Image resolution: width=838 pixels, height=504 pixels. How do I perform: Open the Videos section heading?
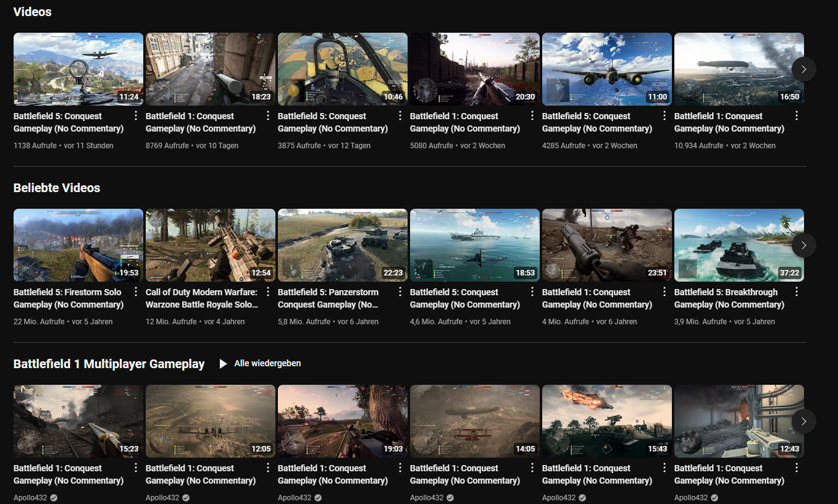[x=32, y=12]
